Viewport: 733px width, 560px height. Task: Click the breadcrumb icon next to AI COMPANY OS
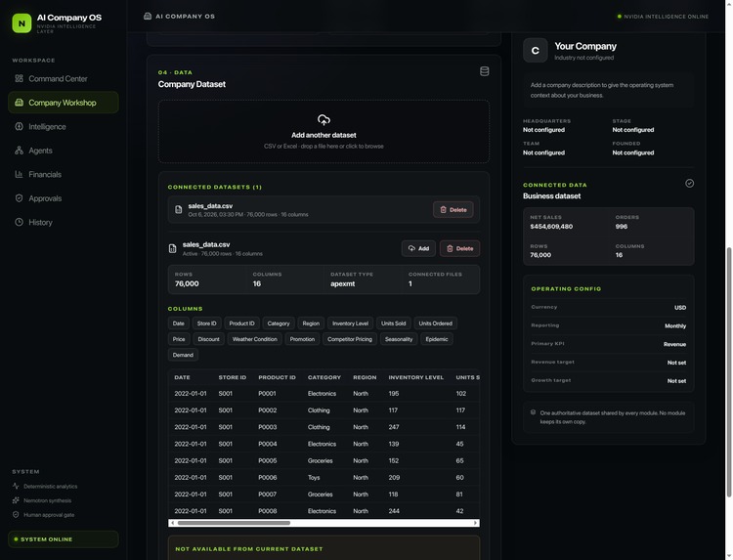tap(148, 16)
